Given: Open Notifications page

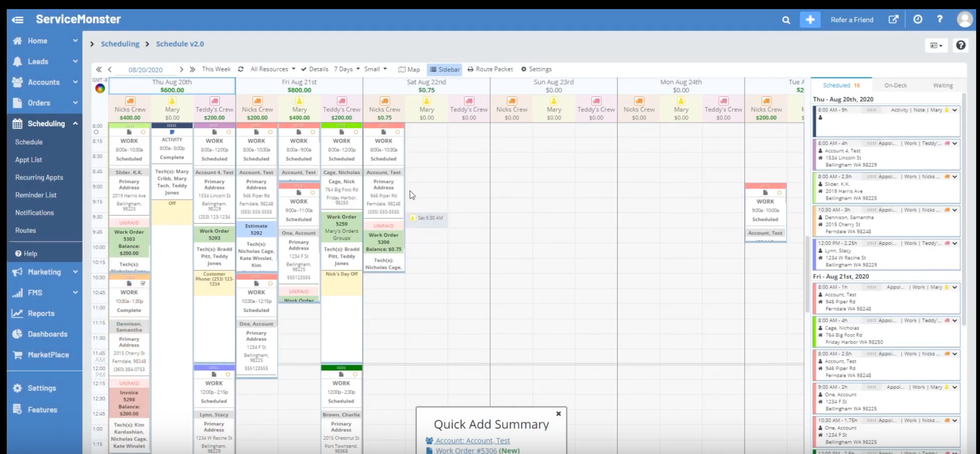Looking at the screenshot, I should click(x=35, y=213).
